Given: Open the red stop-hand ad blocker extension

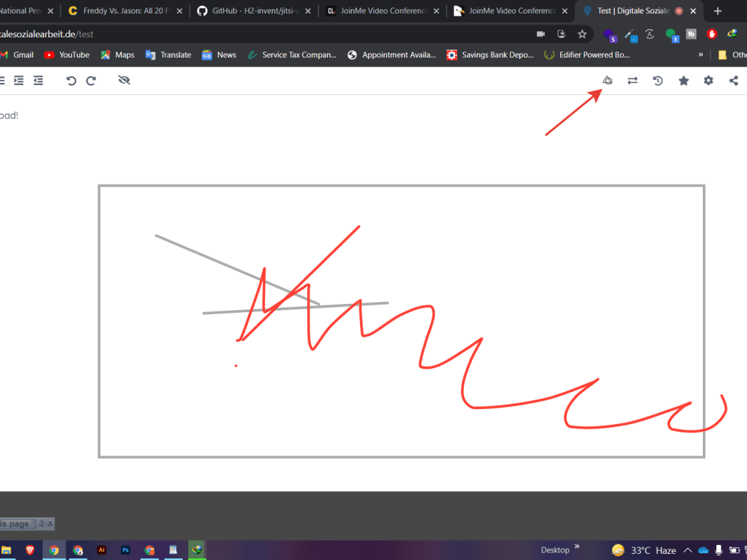Looking at the screenshot, I should (712, 34).
